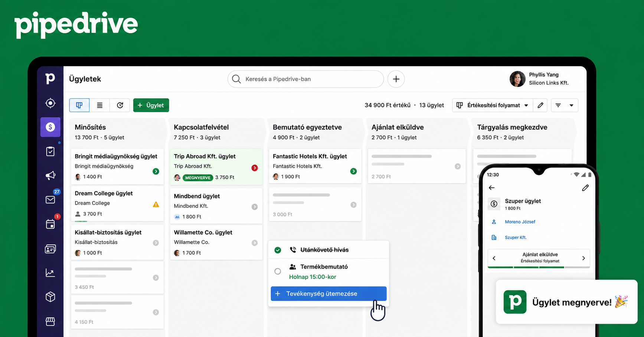Open Kisállat-biztosítás ügylet deal card
The height and width of the screenshot is (337, 644).
[x=117, y=242]
